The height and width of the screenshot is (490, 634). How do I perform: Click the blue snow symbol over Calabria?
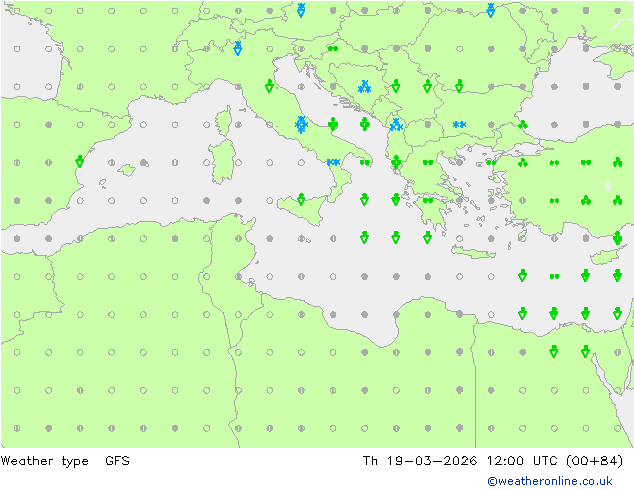(x=333, y=162)
